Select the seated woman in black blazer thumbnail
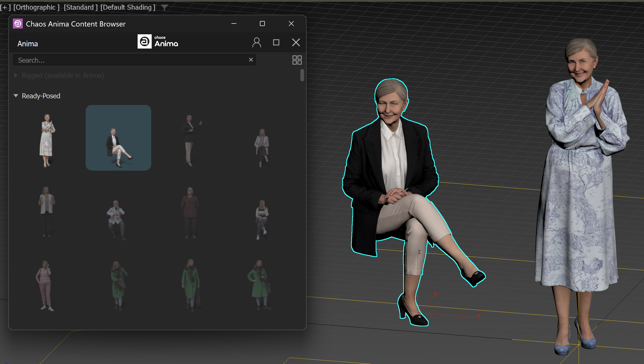This screenshot has height=364, width=644. [118, 138]
